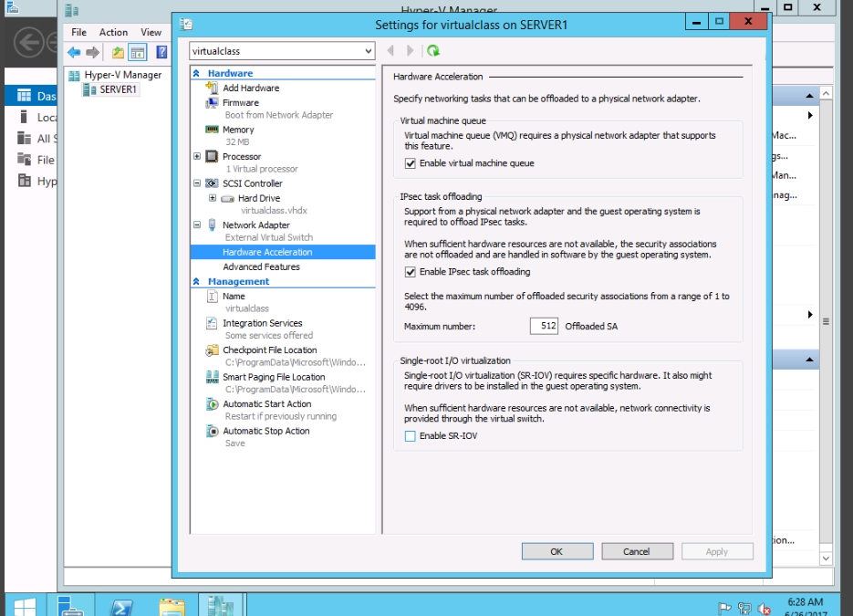The width and height of the screenshot is (853, 616).
Task: Open the File menu in Hyper-V Manager
Action: pos(78,32)
